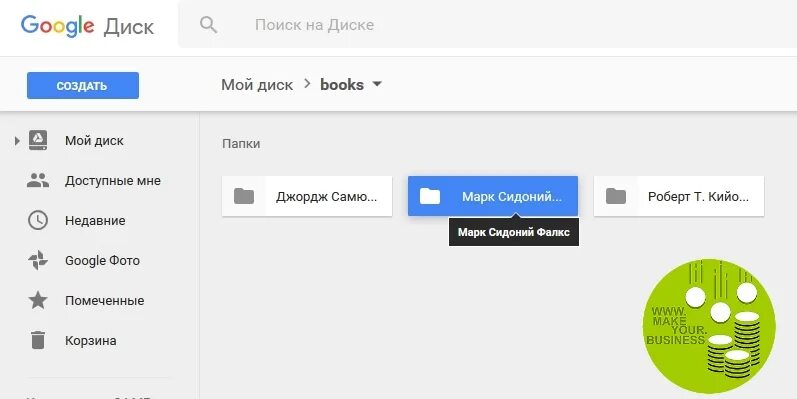797x399 pixels.
Task: Select the Марк Сидоний... folder
Action: (493, 196)
